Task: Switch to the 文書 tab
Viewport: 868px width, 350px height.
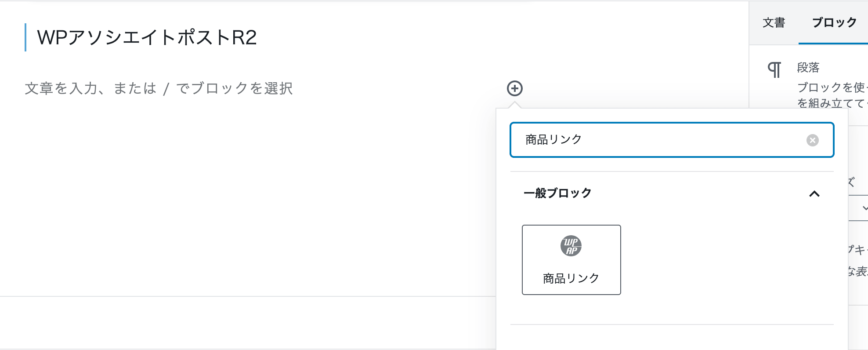Action: tap(774, 22)
